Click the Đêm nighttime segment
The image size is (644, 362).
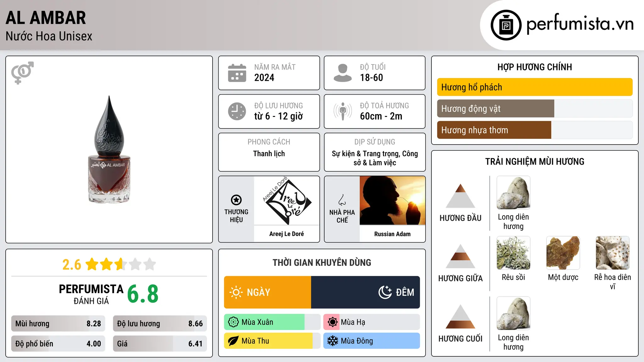[x=365, y=292]
